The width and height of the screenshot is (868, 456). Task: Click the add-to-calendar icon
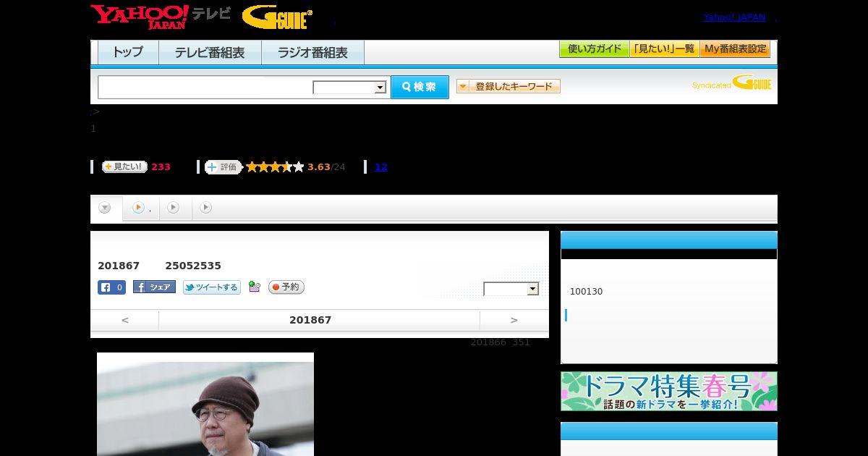[x=254, y=287]
